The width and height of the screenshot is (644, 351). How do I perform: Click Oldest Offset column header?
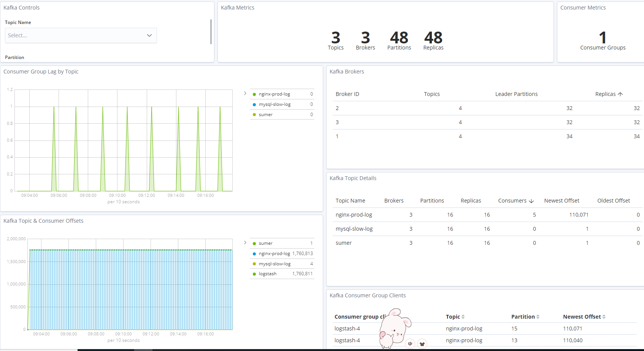click(614, 201)
